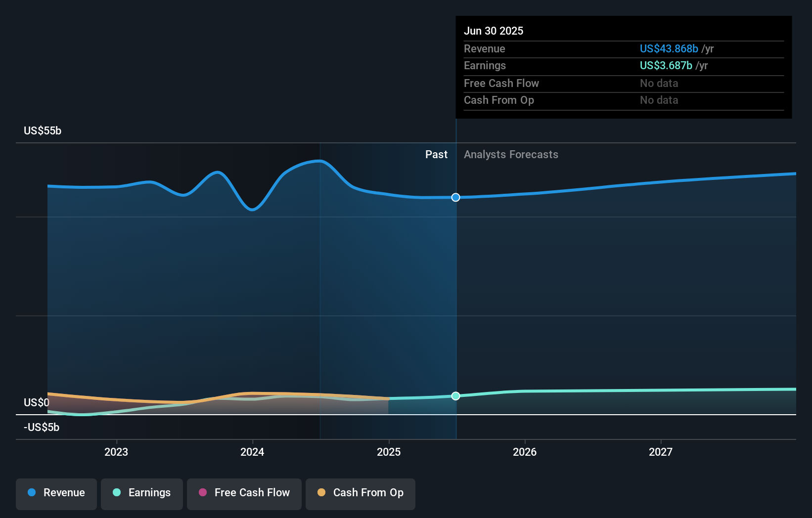This screenshot has width=812, height=518.
Task: Toggle the Free Cash Flow legend button
Action: (244, 494)
